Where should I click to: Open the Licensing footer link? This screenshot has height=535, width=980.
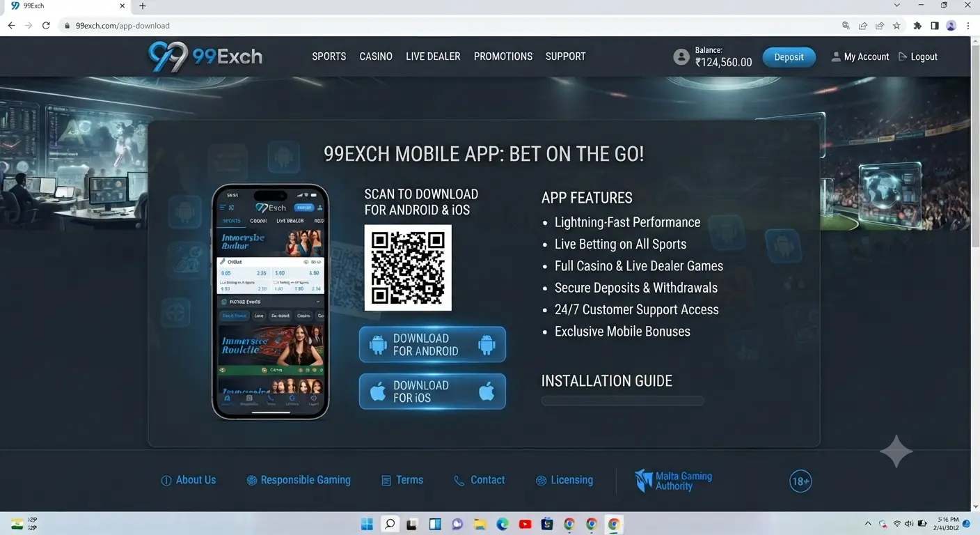point(564,480)
